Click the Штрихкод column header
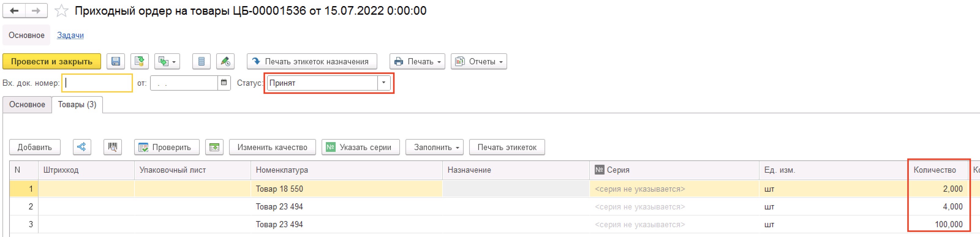The height and width of the screenshot is (237, 980). pyautogui.click(x=86, y=170)
